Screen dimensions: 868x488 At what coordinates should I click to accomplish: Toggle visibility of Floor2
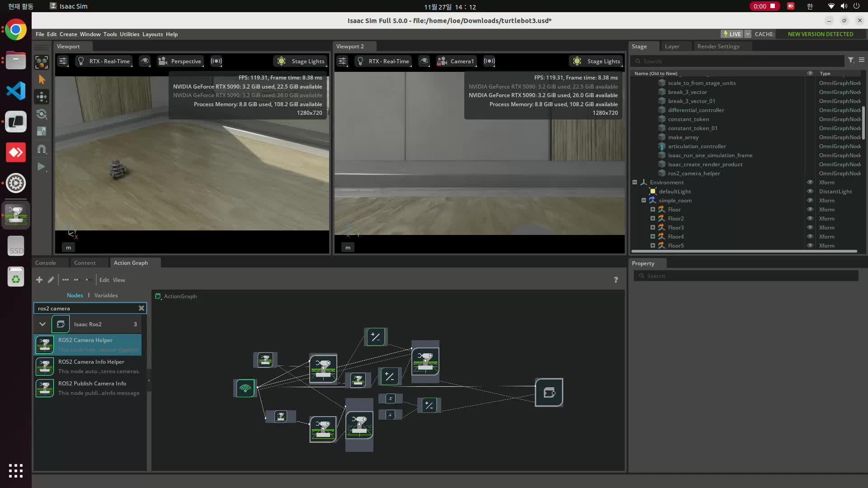click(810, 219)
